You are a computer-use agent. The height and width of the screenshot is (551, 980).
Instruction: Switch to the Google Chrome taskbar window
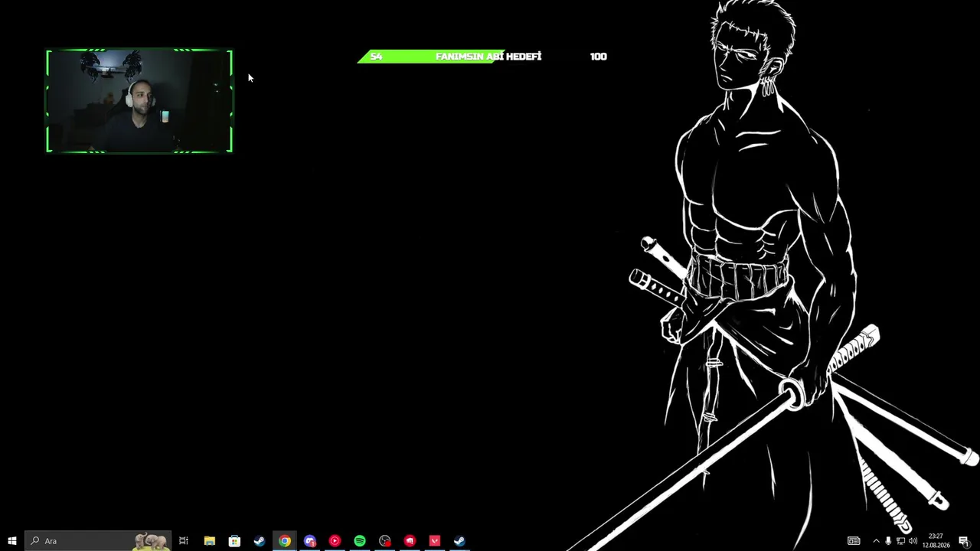pyautogui.click(x=285, y=541)
